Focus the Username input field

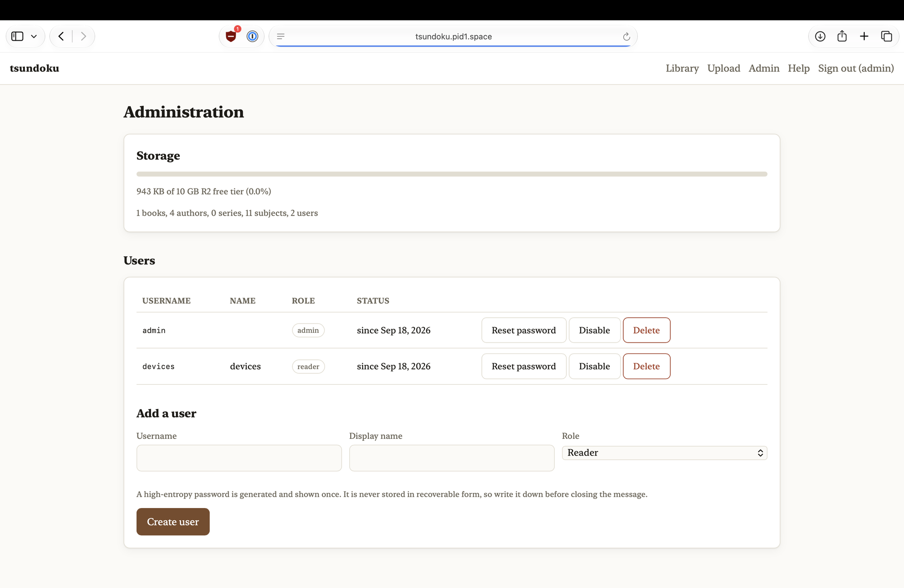point(239,458)
